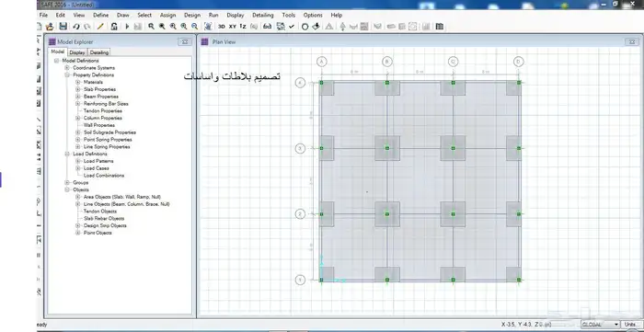Click the triangle warning-shaped toolbar icon
Image resolution: width=644 pixels, height=332 pixels.
click(329, 27)
